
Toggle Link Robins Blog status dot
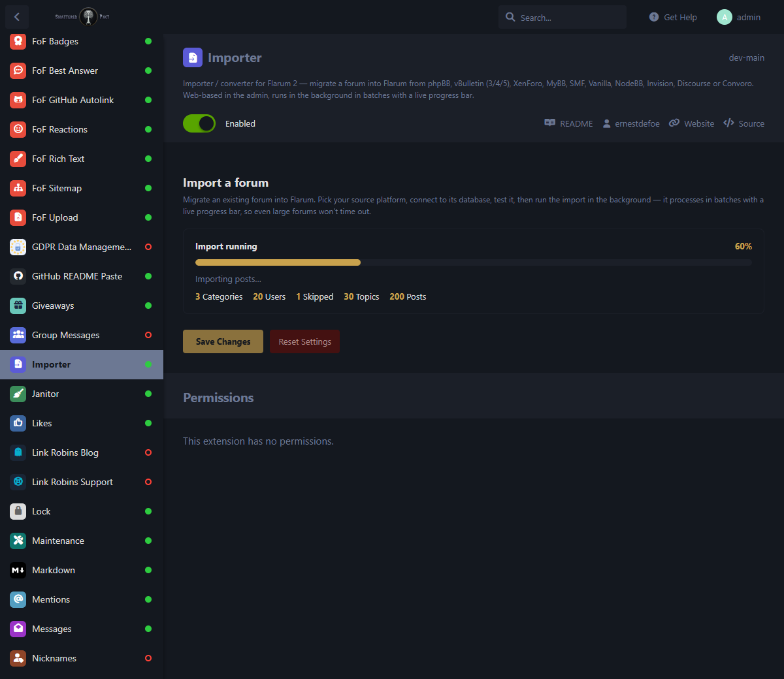pos(148,452)
